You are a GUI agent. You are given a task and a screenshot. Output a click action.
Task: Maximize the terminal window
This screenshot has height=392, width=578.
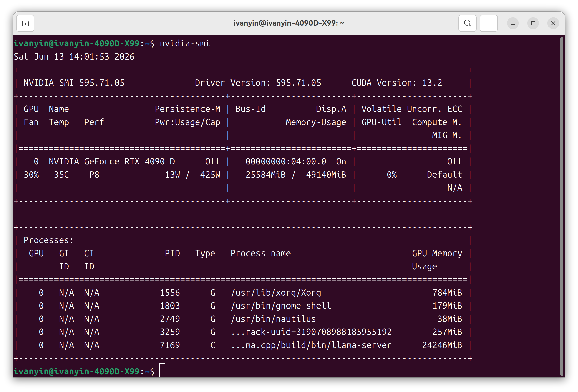533,23
